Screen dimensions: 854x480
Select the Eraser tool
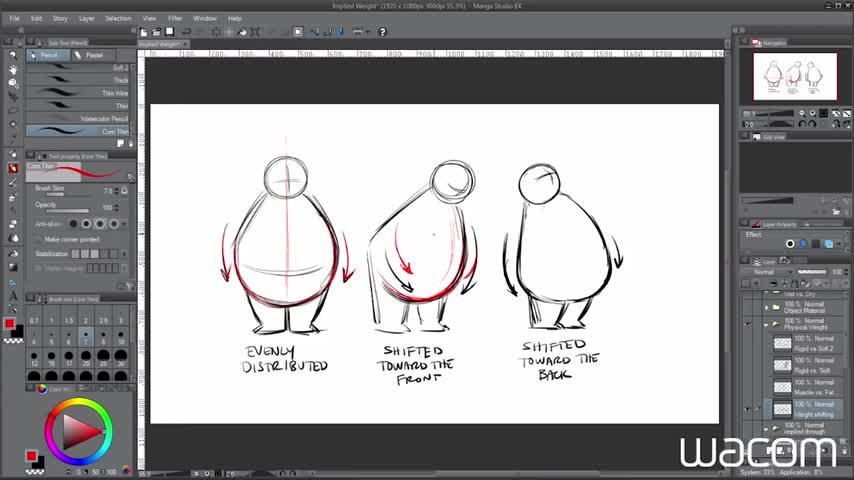(x=13, y=224)
